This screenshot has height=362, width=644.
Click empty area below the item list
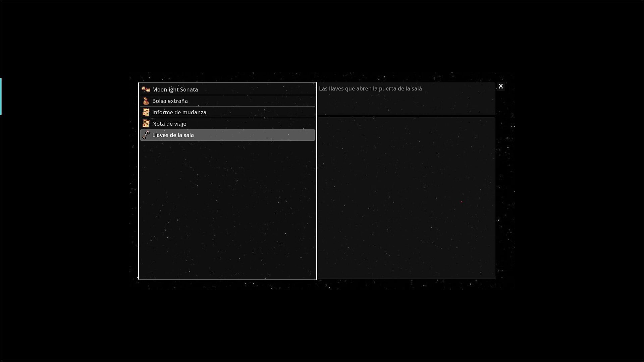(227, 209)
